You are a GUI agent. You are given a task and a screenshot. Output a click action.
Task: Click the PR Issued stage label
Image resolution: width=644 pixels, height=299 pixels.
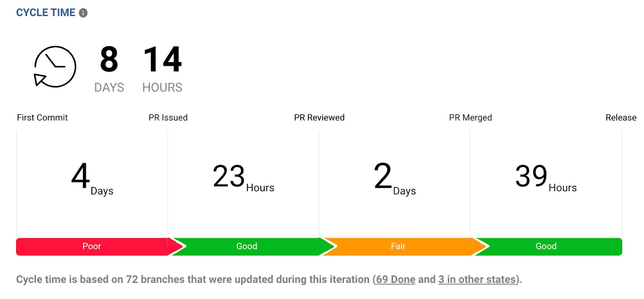pyautogui.click(x=168, y=118)
